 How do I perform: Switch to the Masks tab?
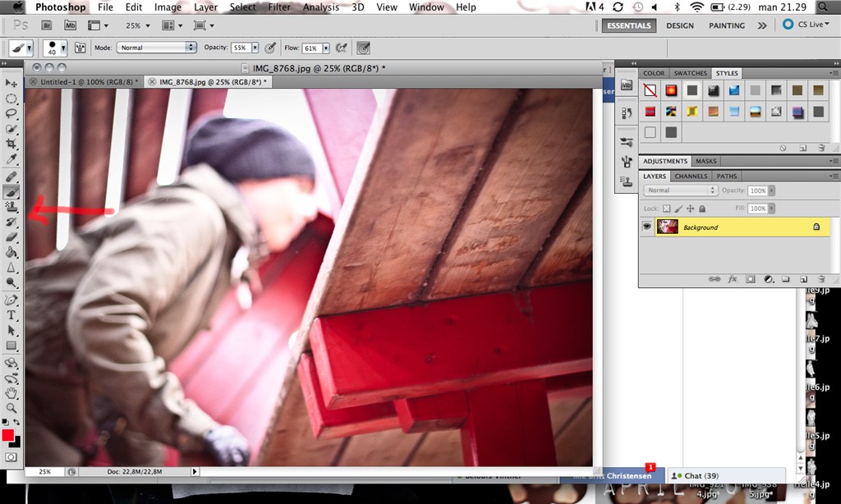[x=705, y=161]
